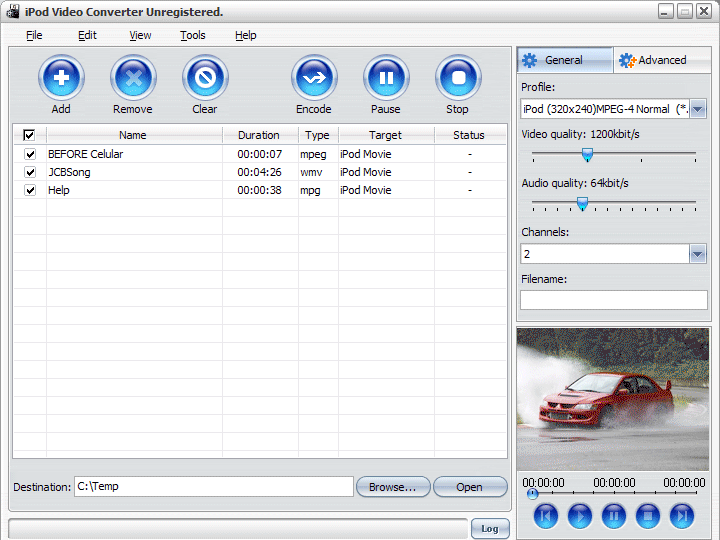The image size is (720, 540).
Task: Click the Browse... button
Action: (393, 487)
